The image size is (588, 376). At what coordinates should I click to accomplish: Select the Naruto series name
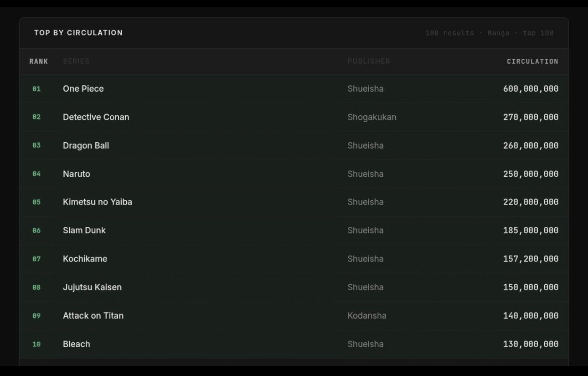click(x=77, y=174)
